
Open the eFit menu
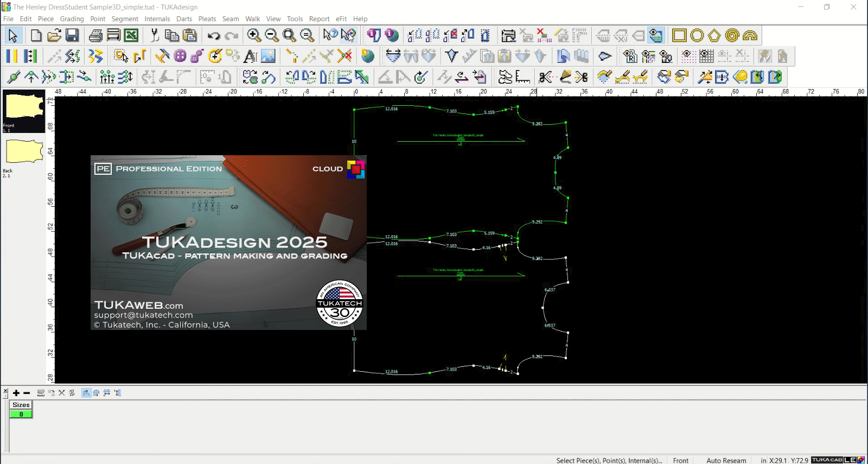(x=341, y=18)
